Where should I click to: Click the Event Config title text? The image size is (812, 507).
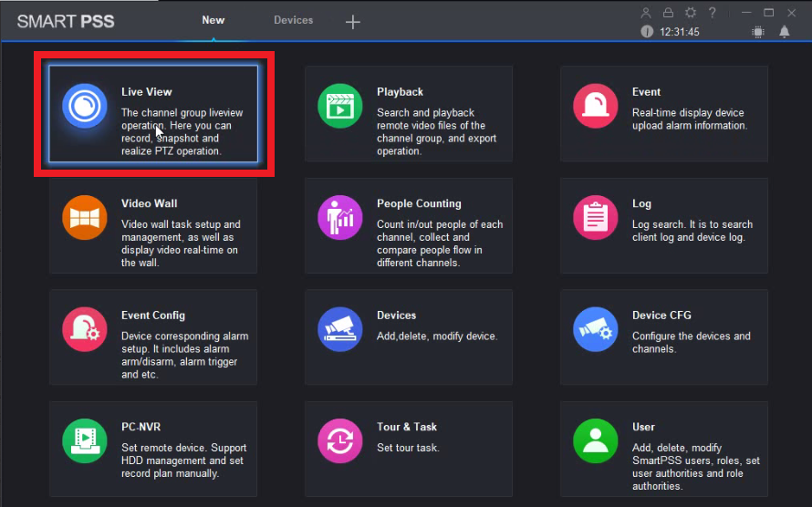click(x=153, y=316)
